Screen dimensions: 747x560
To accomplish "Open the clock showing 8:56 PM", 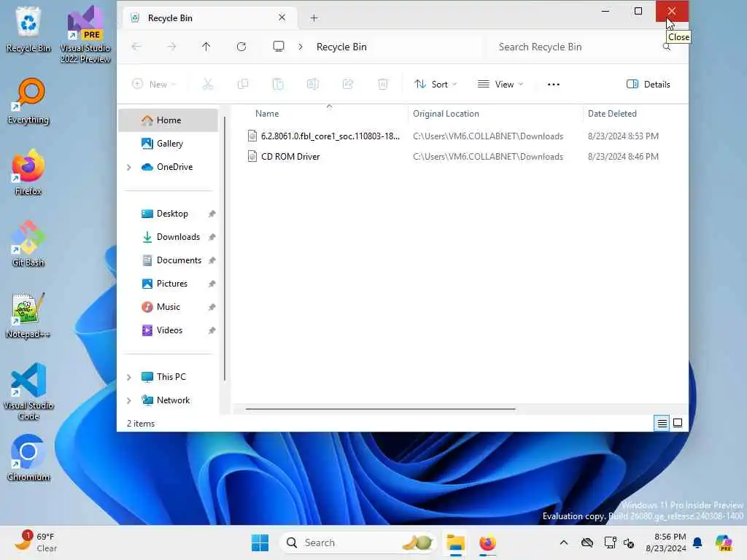I will [666, 542].
